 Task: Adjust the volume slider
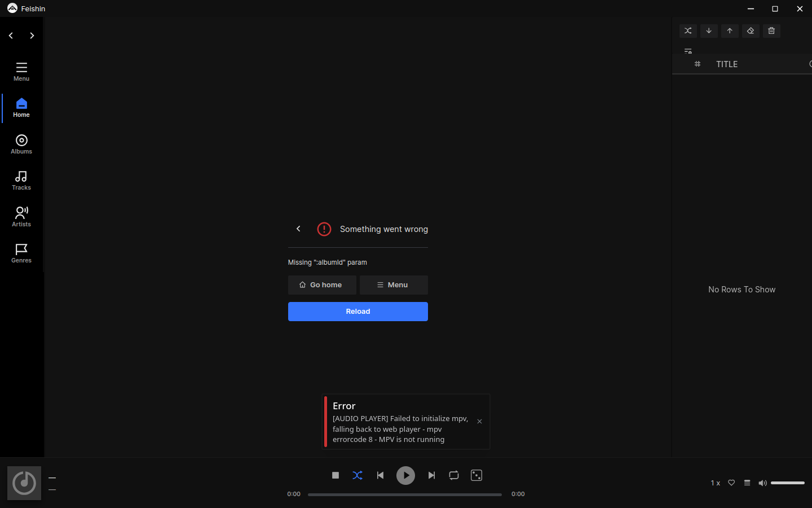tap(788, 483)
